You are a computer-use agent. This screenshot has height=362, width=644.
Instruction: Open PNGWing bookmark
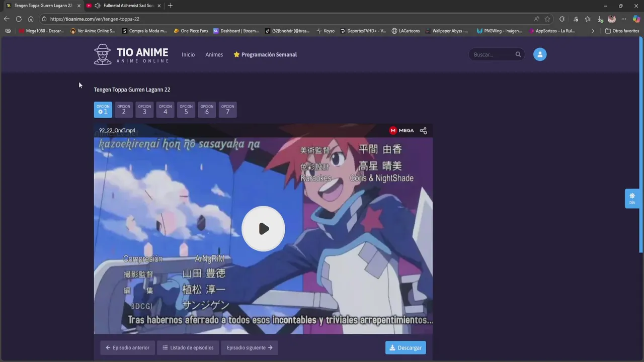tap(499, 31)
